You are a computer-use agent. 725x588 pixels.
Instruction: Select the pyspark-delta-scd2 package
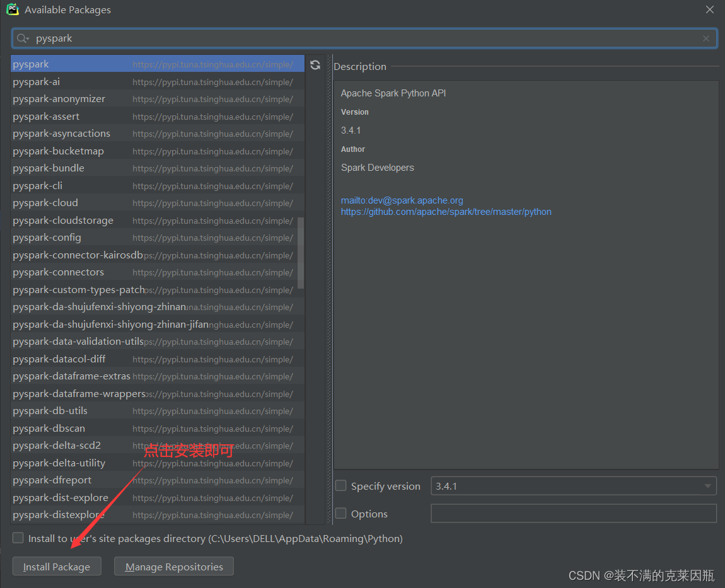[157, 445]
